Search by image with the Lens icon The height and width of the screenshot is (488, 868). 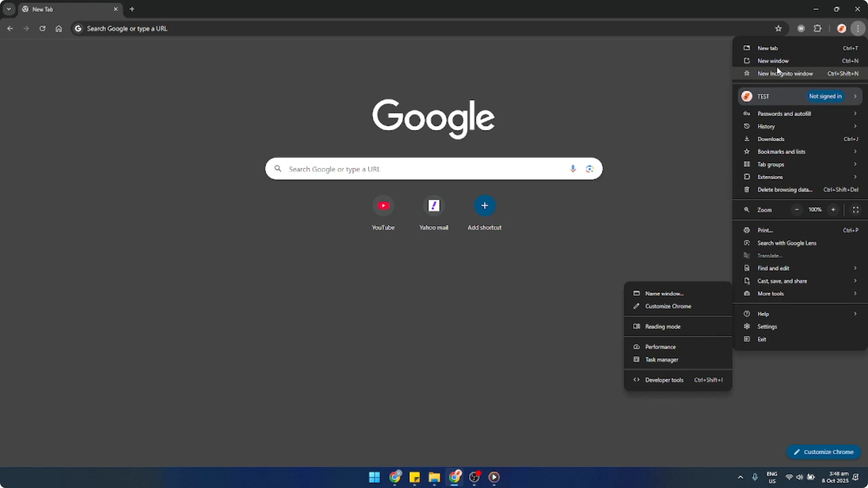(589, 169)
